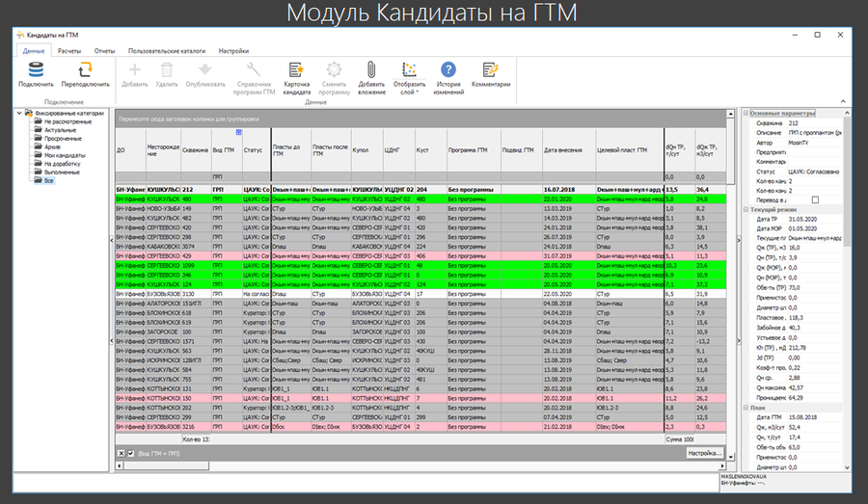
Task: Sort by the Статус column header
Action: (x=257, y=150)
